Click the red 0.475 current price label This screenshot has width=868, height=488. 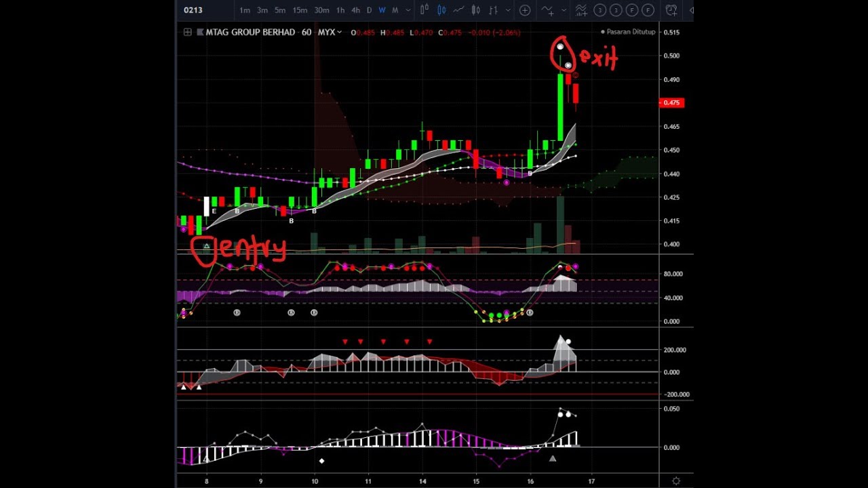671,103
